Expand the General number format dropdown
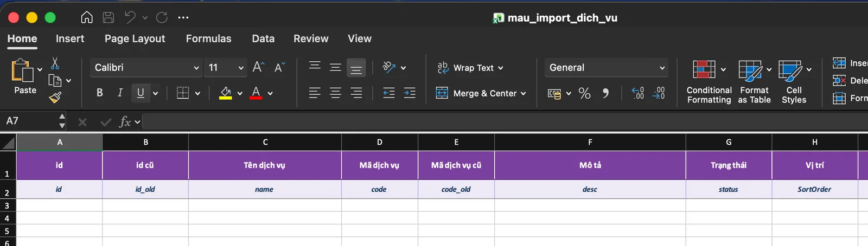868x246 pixels. coord(662,68)
